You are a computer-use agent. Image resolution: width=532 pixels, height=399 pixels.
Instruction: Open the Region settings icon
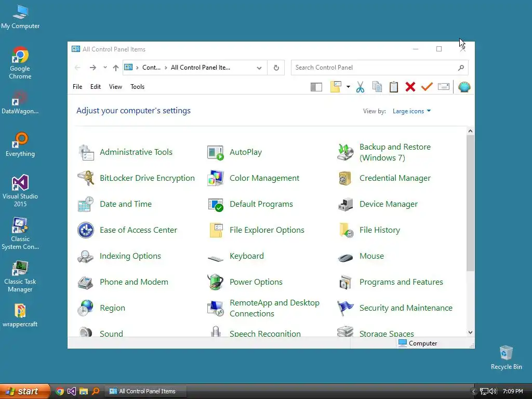point(86,308)
